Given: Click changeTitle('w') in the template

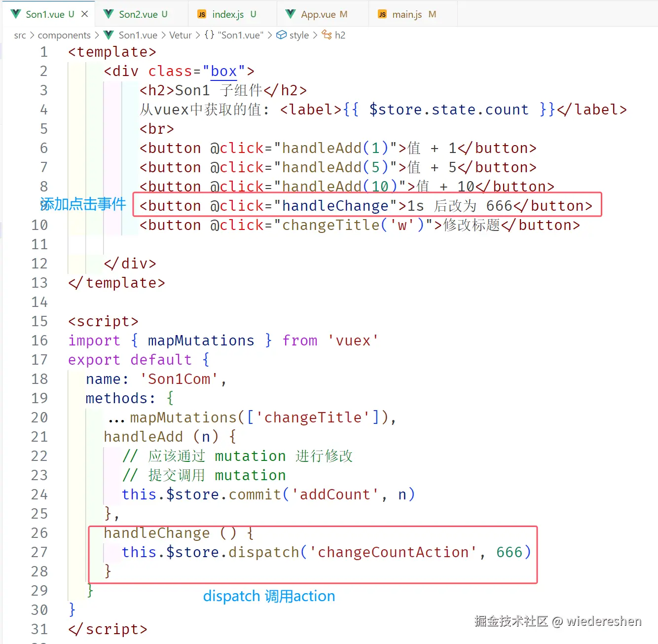Looking at the screenshot, I should [x=353, y=225].
